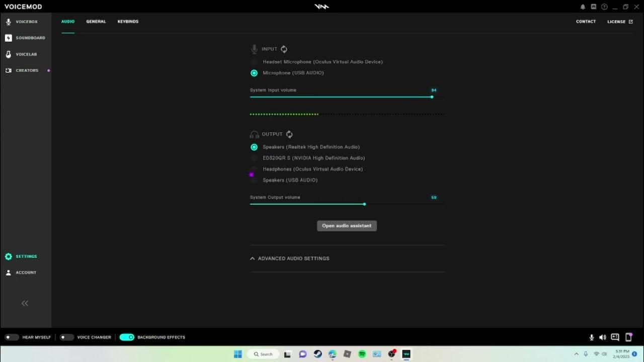644x362 pixels.
Task: Select Speakers (Realtek High Definition Audio) output
Action: pos(305,147)
